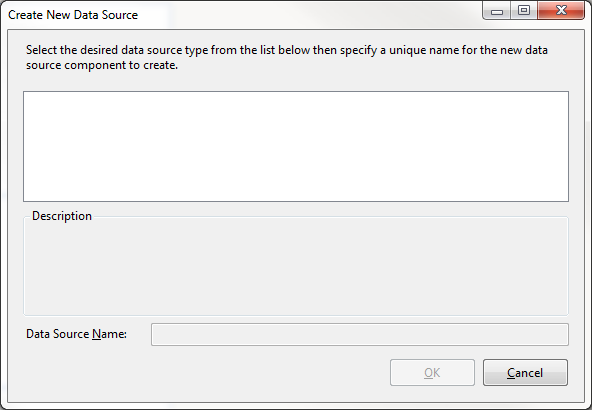Click the title text Create New Data Source
Image resolution: width=592 pixels, height=410 pixels.
73,15
